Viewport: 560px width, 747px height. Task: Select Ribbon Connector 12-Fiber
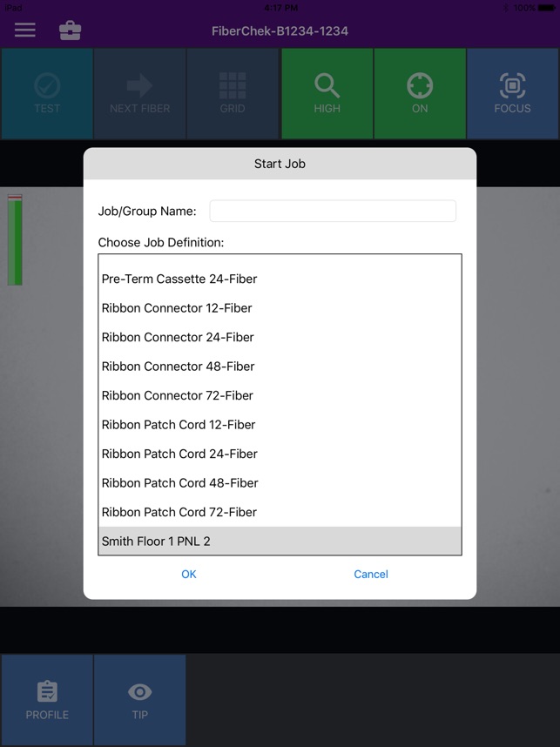point(280,307)
